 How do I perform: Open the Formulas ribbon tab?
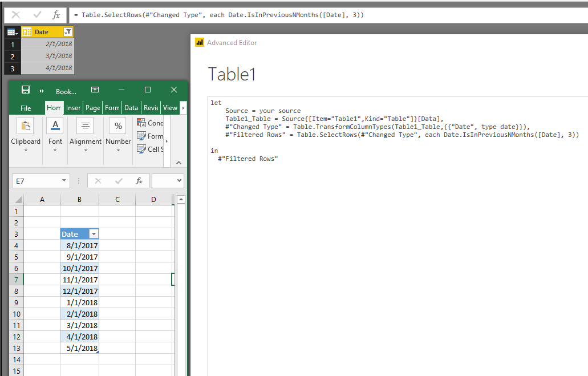click(x=112, y=108)
